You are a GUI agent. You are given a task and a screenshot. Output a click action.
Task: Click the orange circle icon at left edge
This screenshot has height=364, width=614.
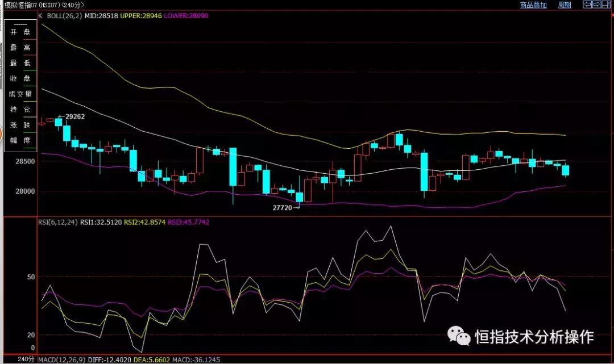(1, 136)
